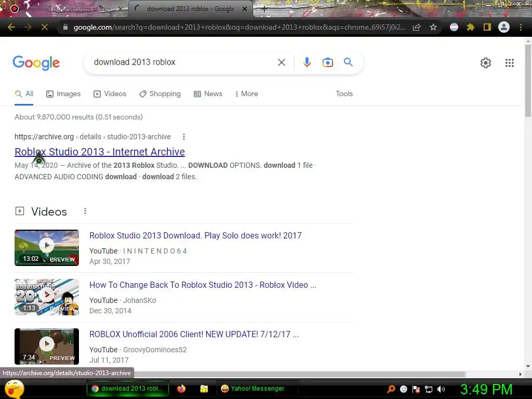Switch to Videos results tab
The image size is (532, 399).
[x=110, y=94]
